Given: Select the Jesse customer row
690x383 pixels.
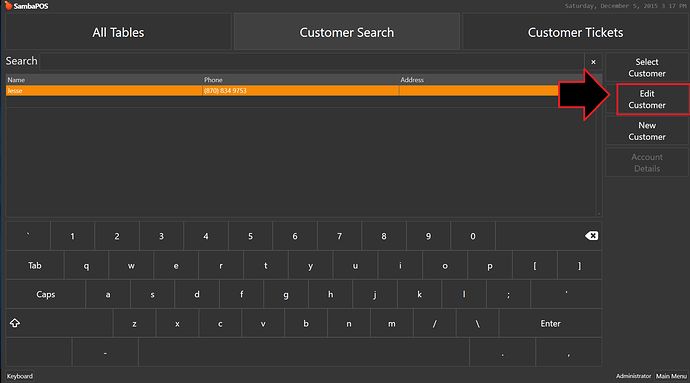Looking at the screenshot, I should [282, 91].
